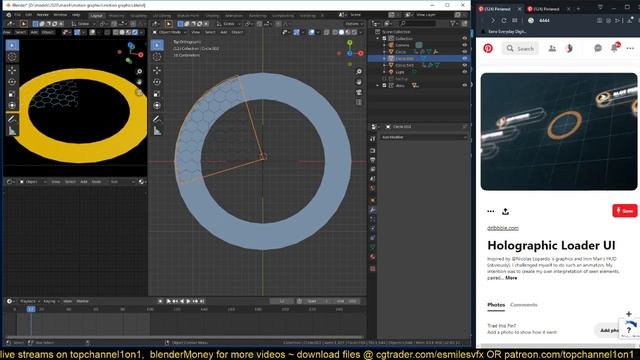
Task: Activate Select Box tool in left rendered viewport
Action: pyautogui.click(x=12, y=45)
